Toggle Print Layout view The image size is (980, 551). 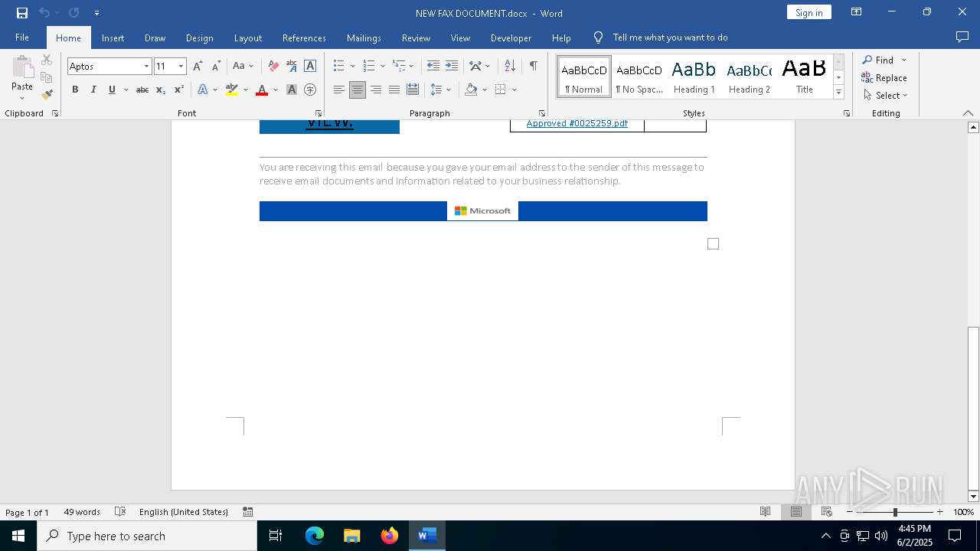tap(796, 512)
